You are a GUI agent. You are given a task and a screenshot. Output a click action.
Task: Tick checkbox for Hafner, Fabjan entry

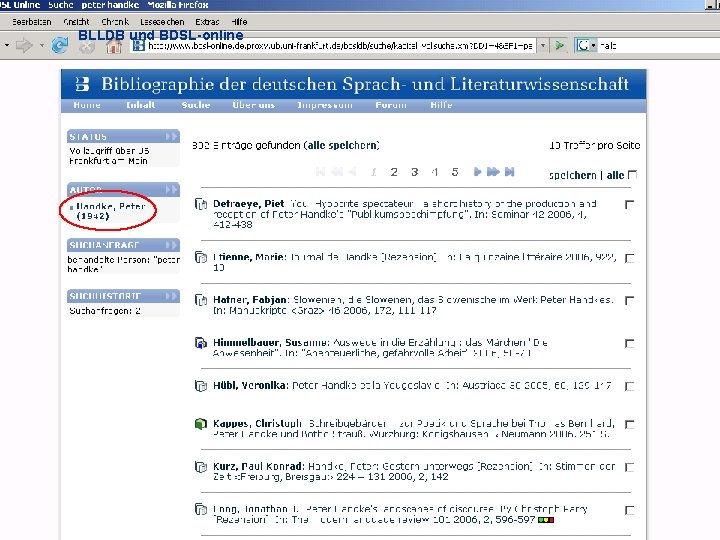(630, 300)
